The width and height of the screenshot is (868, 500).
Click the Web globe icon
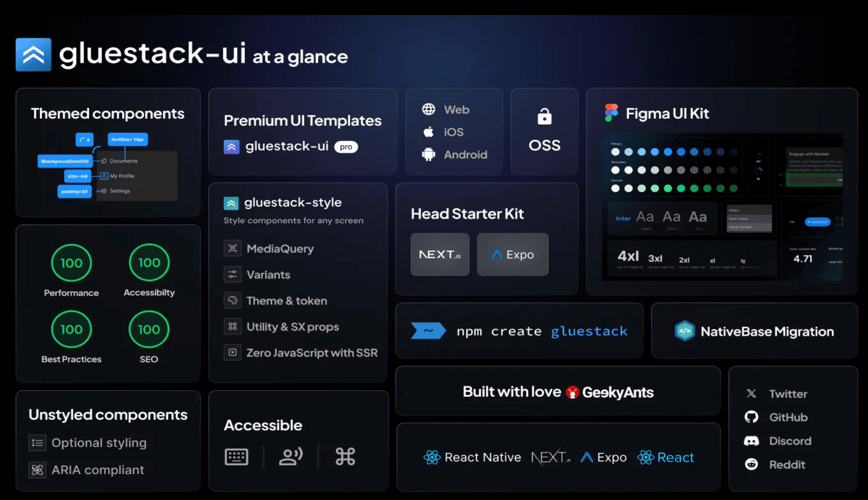click(x=428, y=109)
